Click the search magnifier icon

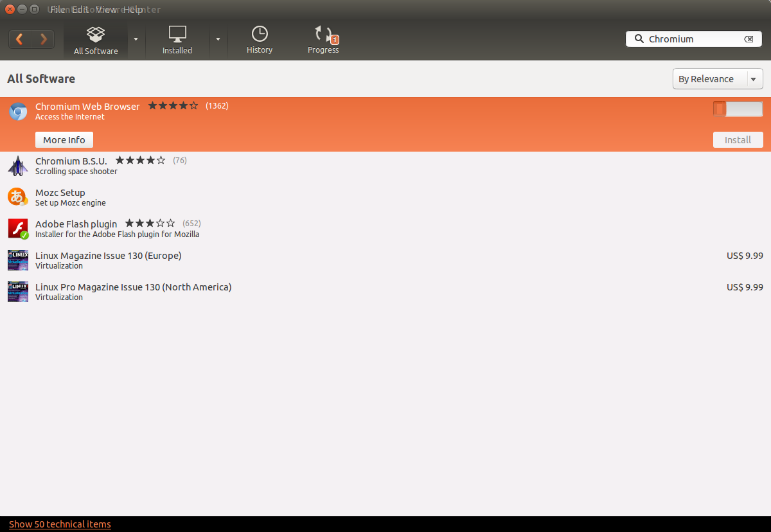point(639,39)
